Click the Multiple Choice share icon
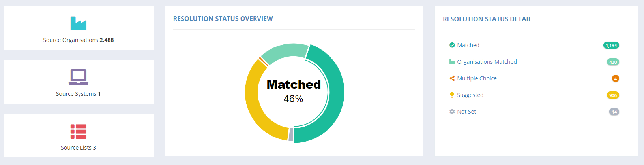This screenshot has height=165, width=644. click(x=452, y=78)
